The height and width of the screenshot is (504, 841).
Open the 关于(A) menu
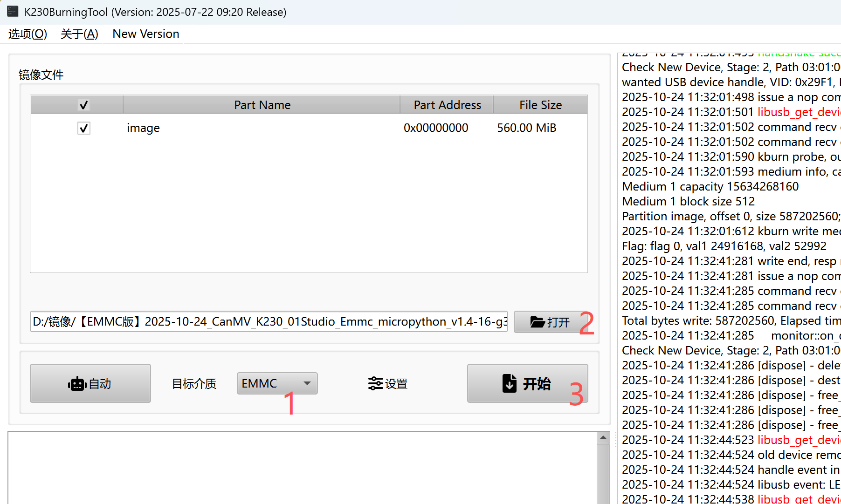pos(79,34)
